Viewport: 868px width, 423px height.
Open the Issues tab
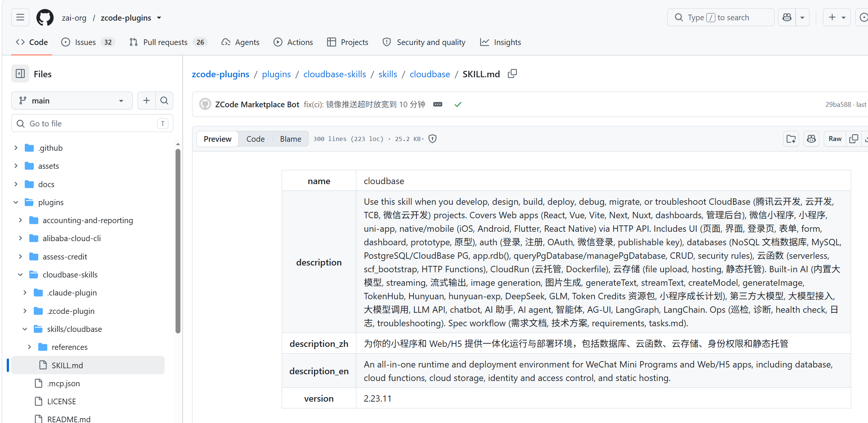click(x=88, y=42)
